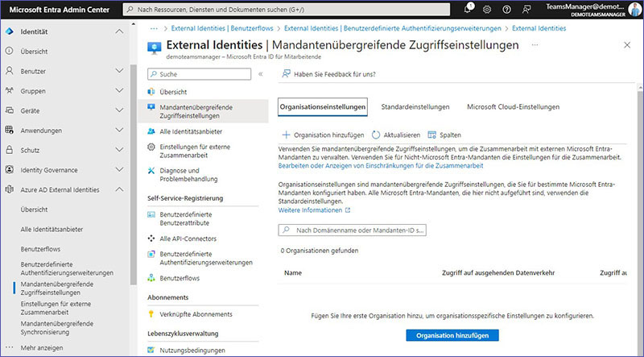Collapse the Azure AD External Identities section
The height and width of the screenshot is (357, 644).
pyautogui.click(x=119, y=189)
